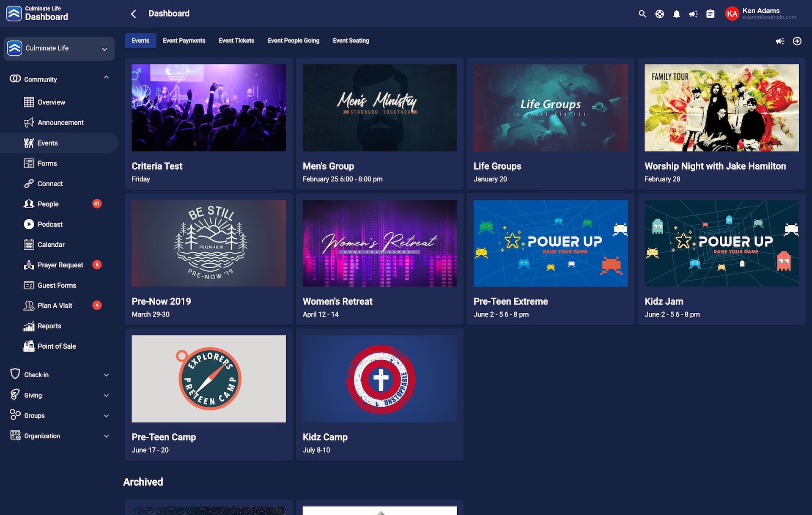Image resolution: width=812 pixels, height=515 pixels.
Task: Expand the Community section chevron
Action: tap(105, 79)
